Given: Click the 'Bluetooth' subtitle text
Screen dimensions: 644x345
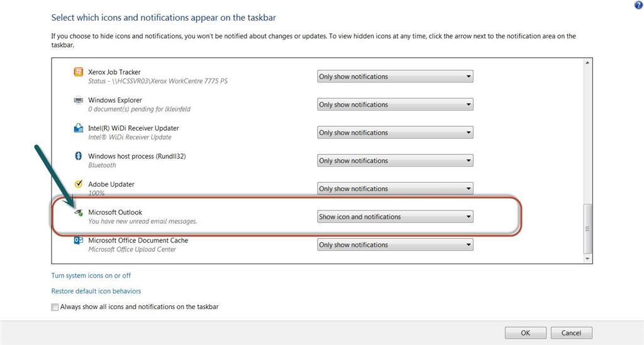Looking at the screenshot, I should [x=102, y=165].
